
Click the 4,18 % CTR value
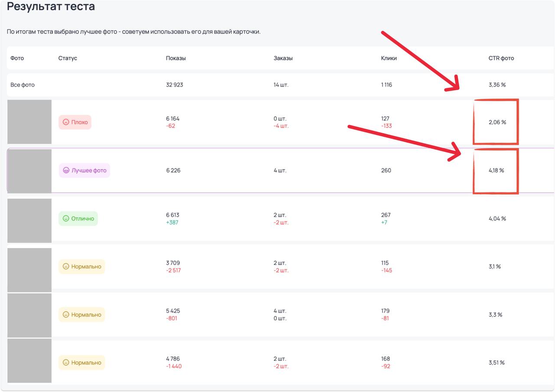(496, 170)
